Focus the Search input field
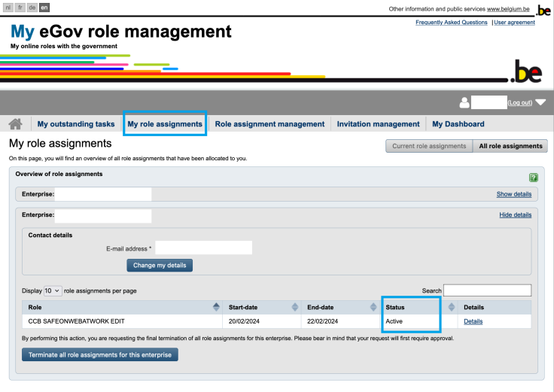 pyautogui.click(x=487, y=290)
